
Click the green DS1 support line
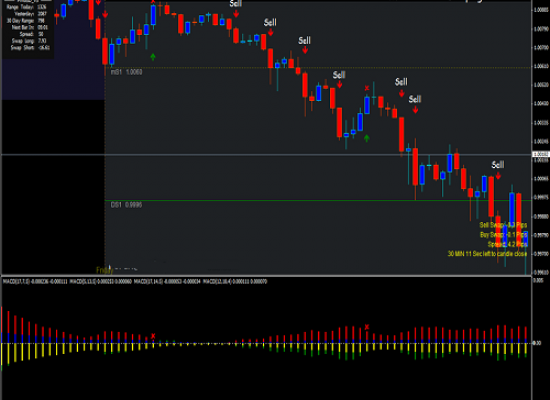[318, 200]
